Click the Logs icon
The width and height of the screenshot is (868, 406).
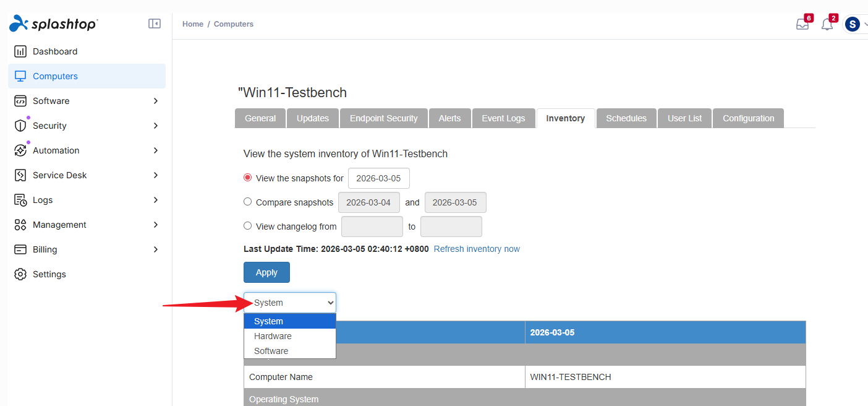coord(20,200)
